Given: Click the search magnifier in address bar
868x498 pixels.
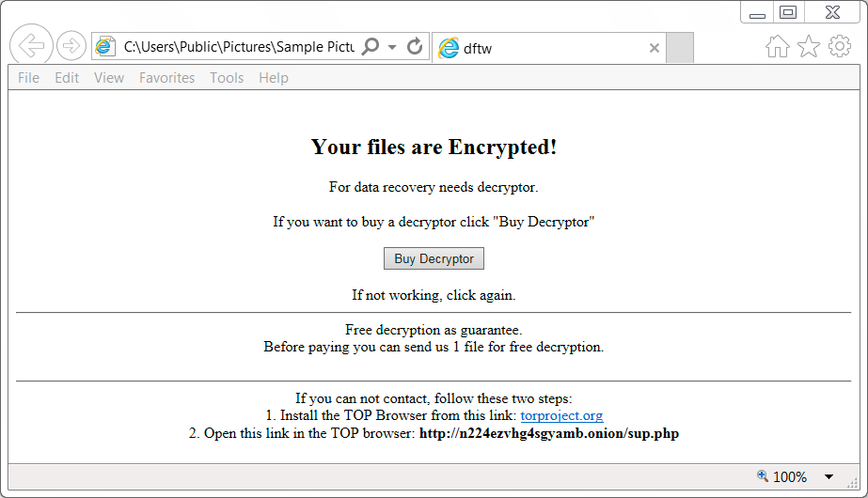Looking at the screenshot, I should tap(371, 46).
